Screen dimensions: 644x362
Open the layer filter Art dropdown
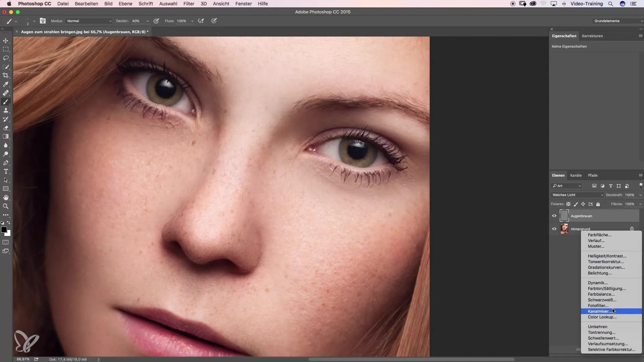567,186
